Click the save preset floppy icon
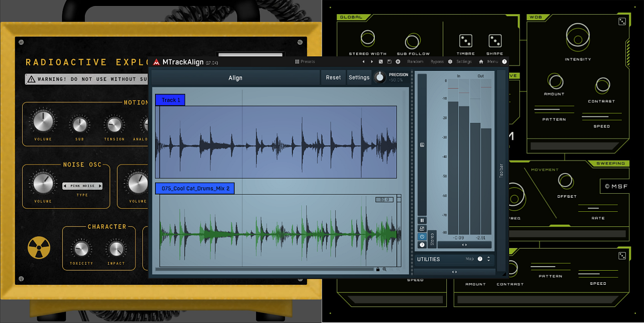This screenshot has width=644, height=323. tap(389, 62)
